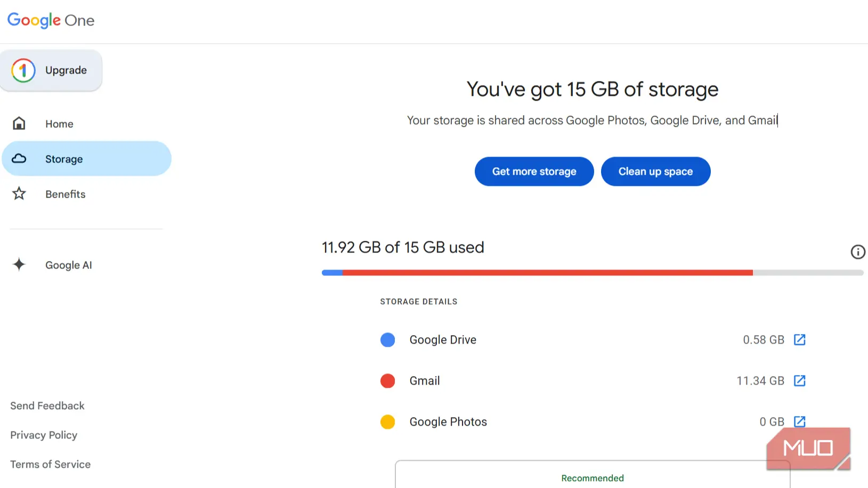Screen dimensions: 868x488
Task: Click the Benefits star icon
Action: click(x=19, y=193)
